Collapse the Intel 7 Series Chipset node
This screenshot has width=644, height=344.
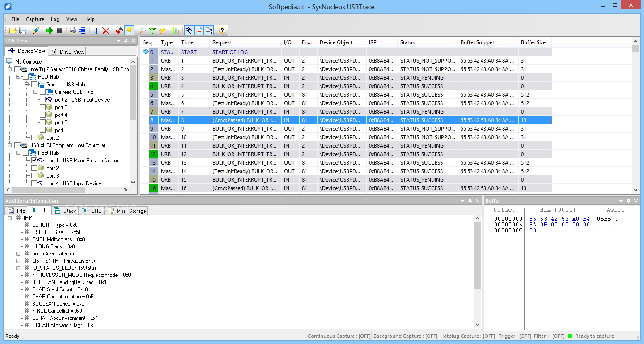click(x=9, y=69)
